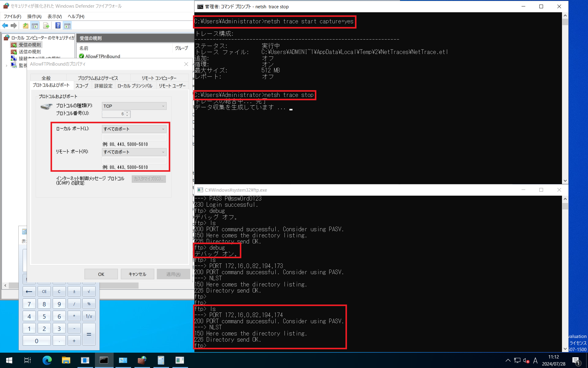Click the back arrow in firewall toolbar

coord(5,26)
